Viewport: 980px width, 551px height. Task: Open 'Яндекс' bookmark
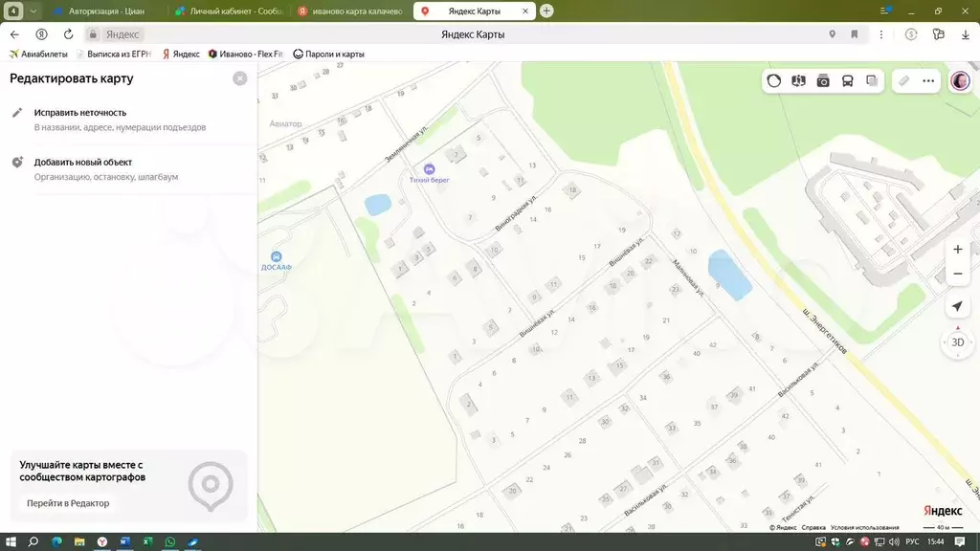(x=181, y=55)
